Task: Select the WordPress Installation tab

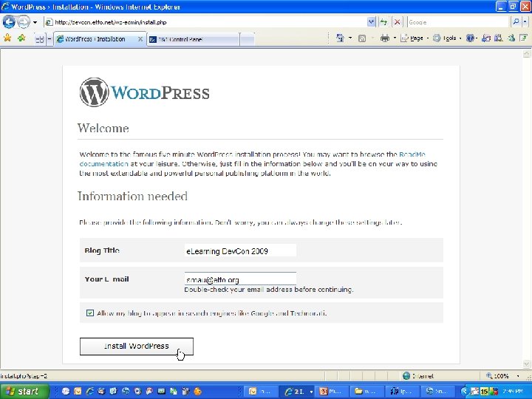Action: (x=100, y=39)
